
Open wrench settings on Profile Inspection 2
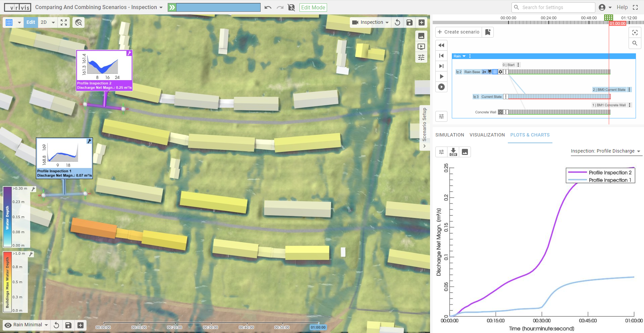pyautogui.click(x=129, y=53)
